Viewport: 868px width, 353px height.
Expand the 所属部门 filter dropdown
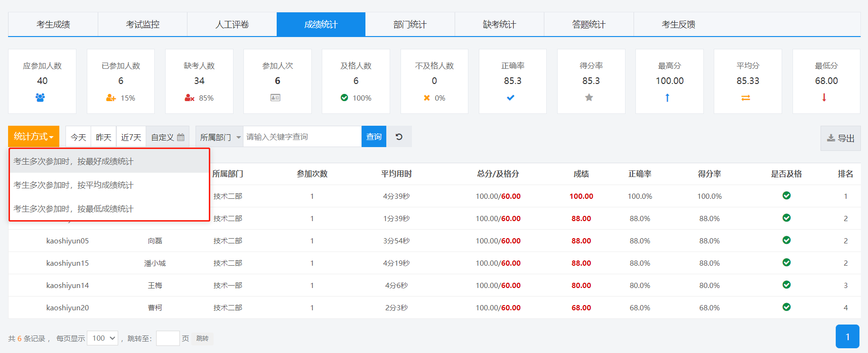[220, 137]
